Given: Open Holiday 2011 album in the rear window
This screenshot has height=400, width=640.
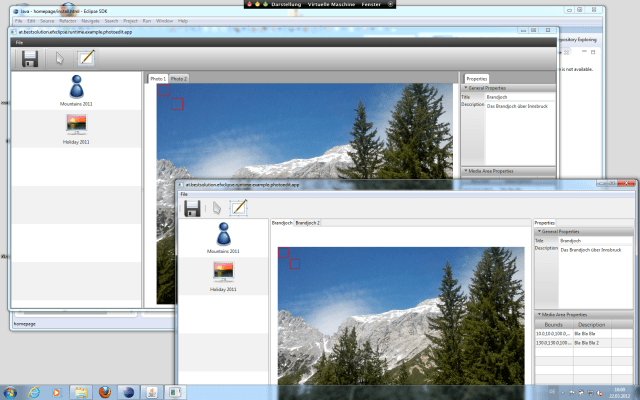Looking at the screenshot, I should click(x=77, y=129).
